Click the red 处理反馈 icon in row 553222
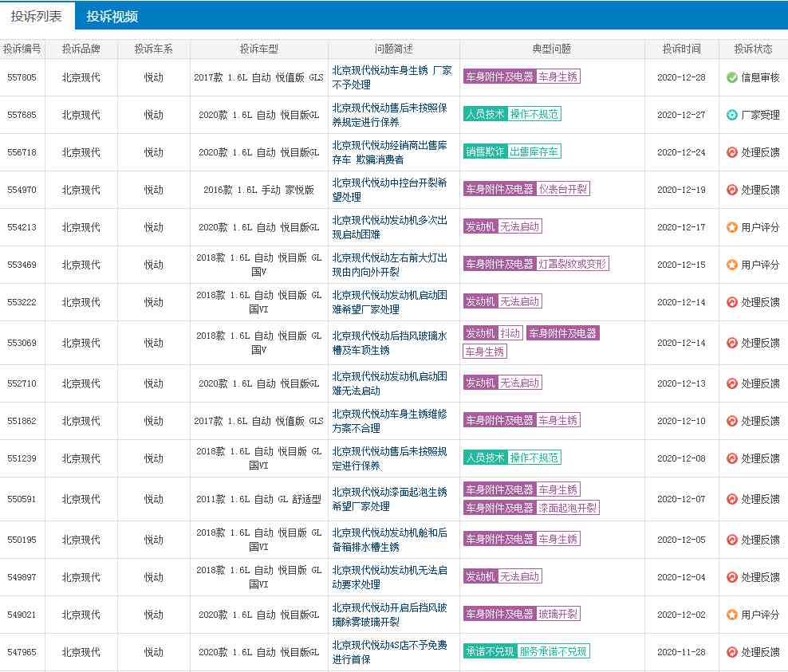Viewport: 788px width, 672px height. (x=731, y=302)
